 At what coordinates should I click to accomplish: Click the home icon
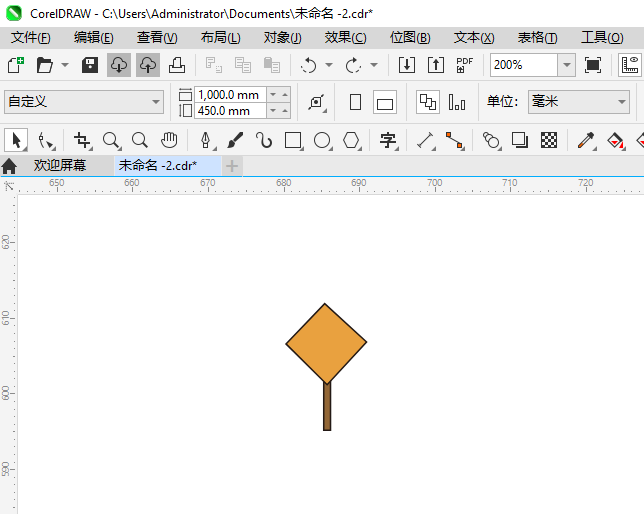click(9, 166)
